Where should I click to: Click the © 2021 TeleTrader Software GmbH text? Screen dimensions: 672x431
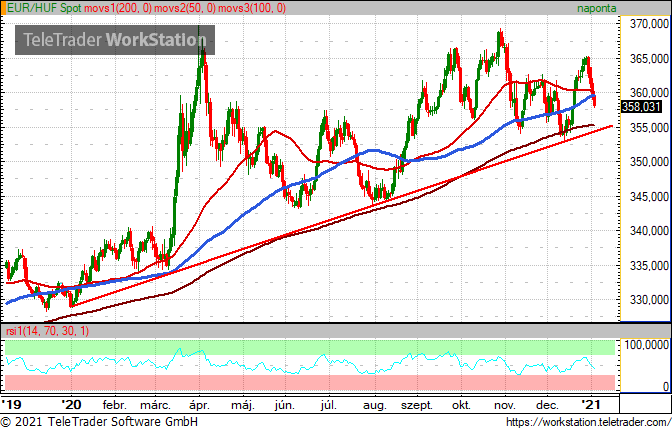(x=99, y=422)
